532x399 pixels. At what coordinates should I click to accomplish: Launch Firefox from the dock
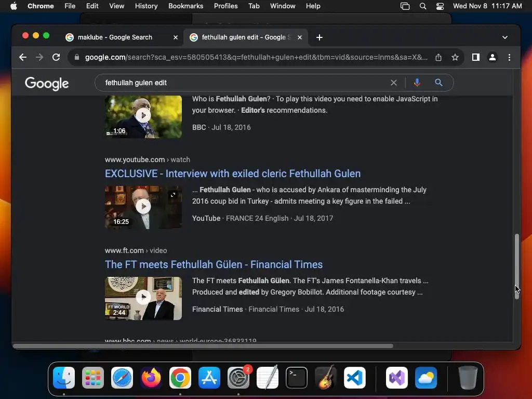(151, 378)
